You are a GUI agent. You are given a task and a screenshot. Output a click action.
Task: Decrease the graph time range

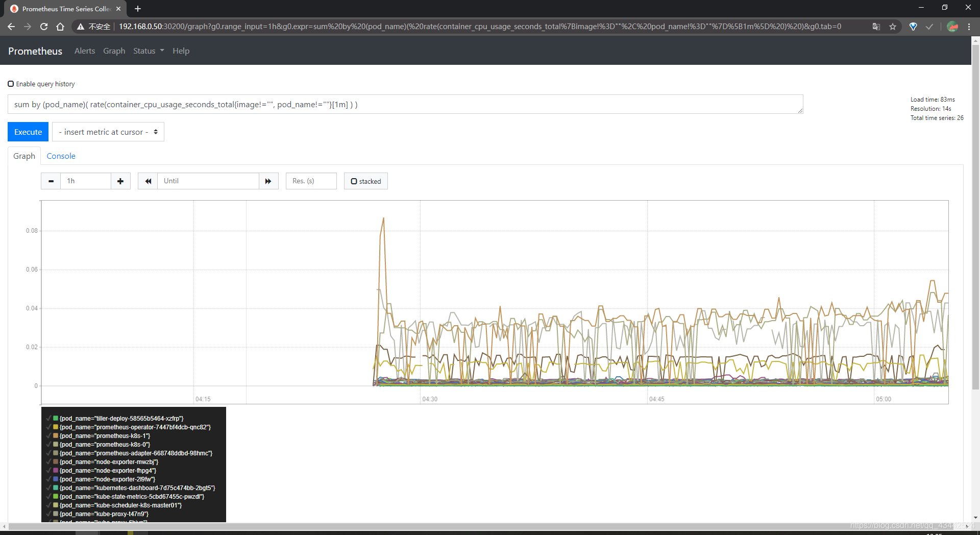pos(51,181)
